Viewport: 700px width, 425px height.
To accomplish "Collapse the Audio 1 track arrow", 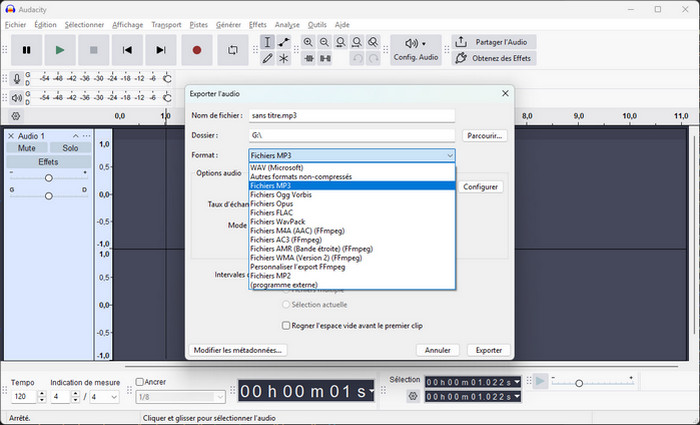I will click(75, 136).
